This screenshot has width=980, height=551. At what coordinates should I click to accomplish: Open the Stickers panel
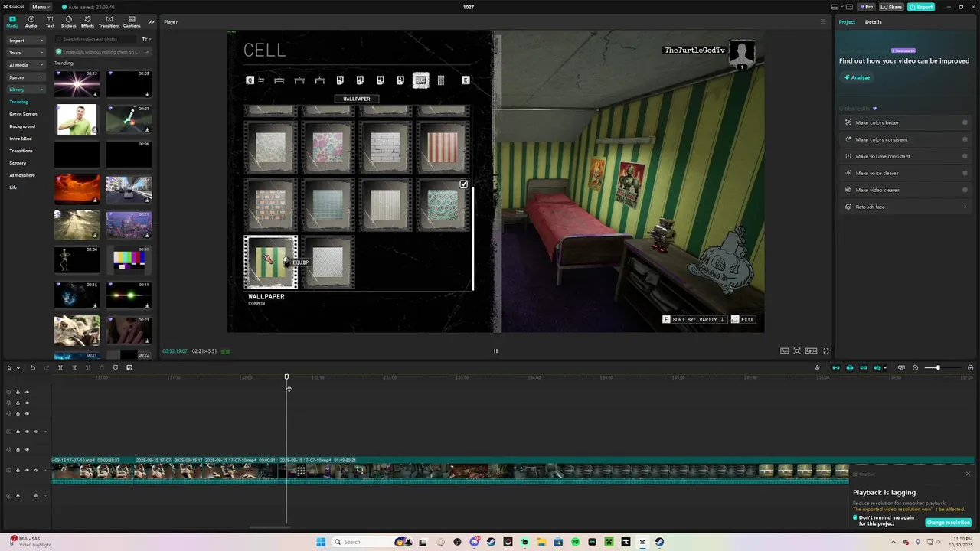pos(69,21)
